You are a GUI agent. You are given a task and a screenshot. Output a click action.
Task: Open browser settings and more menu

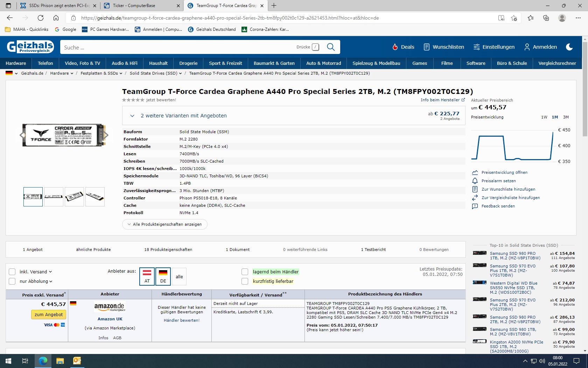(578, 18)
